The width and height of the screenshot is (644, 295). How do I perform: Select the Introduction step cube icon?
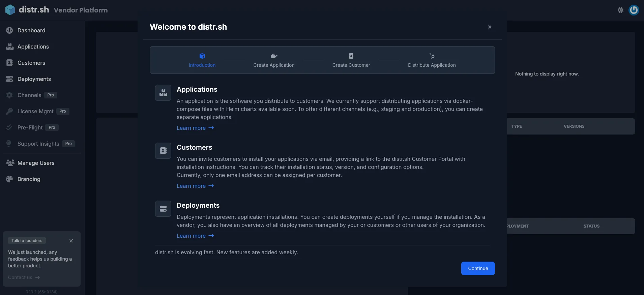click(x=202, y=56)
